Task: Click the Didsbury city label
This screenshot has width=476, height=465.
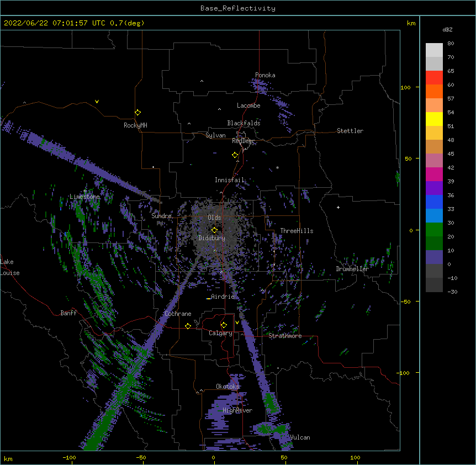Action: [x=211, y=238]
